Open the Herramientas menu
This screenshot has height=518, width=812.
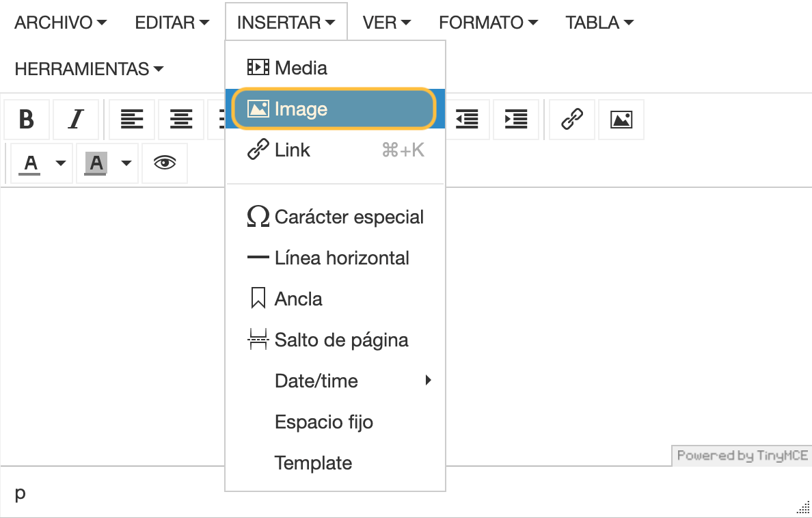89,69
